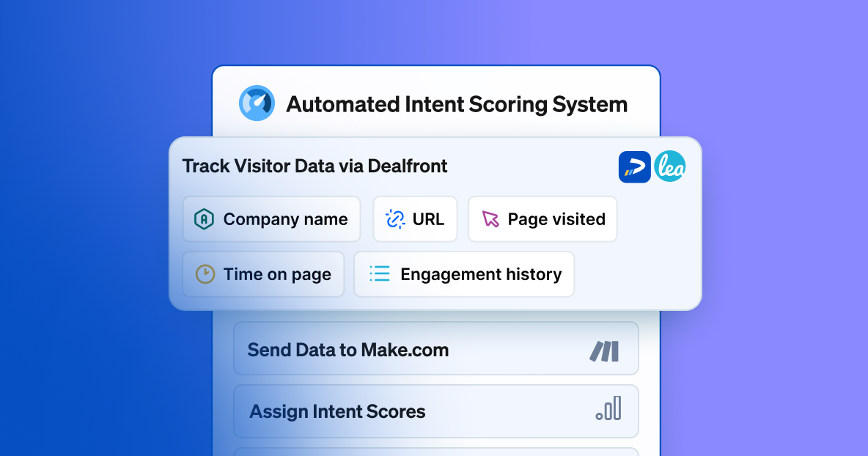Select the chain link icon in the URL chip

click(394, 218)
